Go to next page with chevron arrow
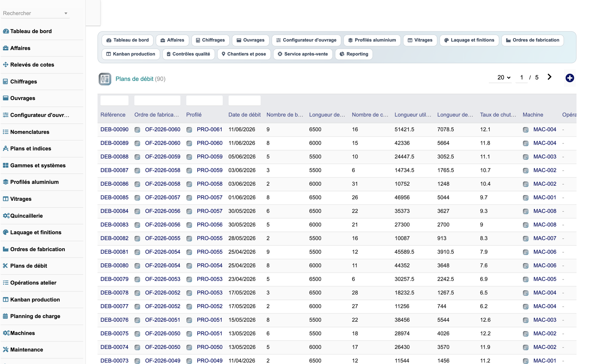The width and height of the screenshot is (589, 364). [x=549, y=77]
